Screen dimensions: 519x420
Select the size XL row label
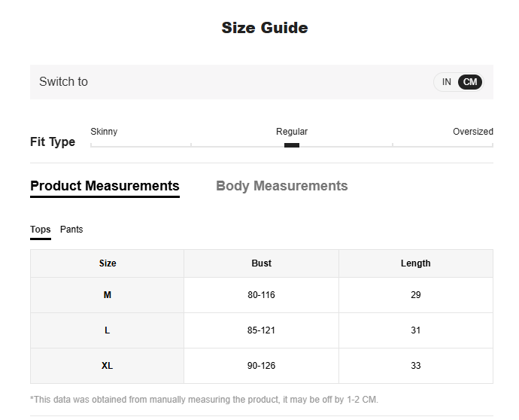[x=108, y=366]
